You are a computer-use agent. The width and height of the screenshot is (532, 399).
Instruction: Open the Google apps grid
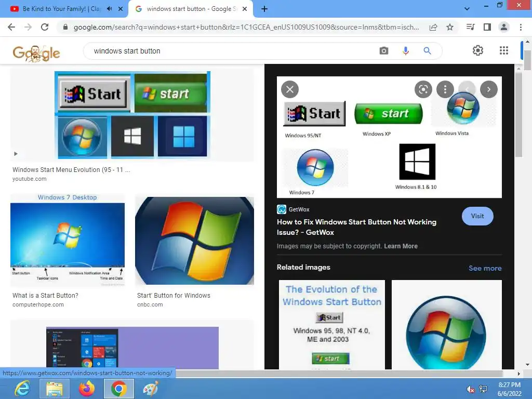click(x=504, y=50)
